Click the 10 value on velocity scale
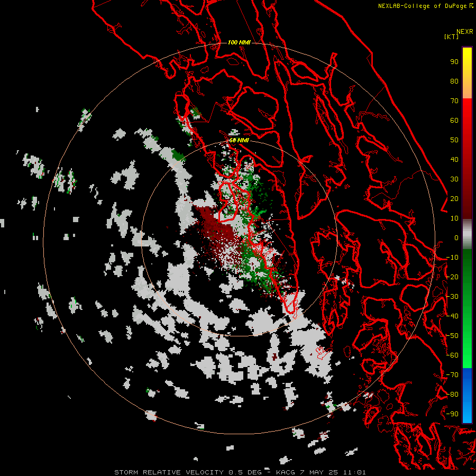 pos(454,218)
